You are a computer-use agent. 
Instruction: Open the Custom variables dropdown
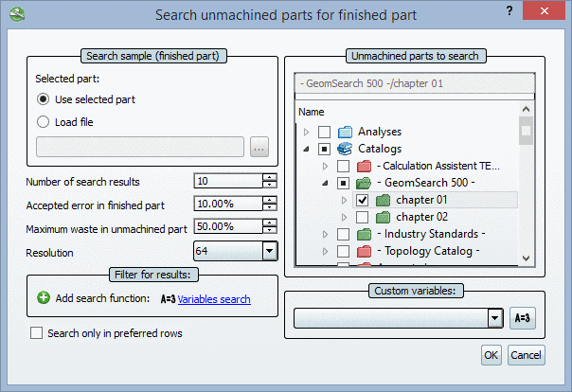pos(494,318)
